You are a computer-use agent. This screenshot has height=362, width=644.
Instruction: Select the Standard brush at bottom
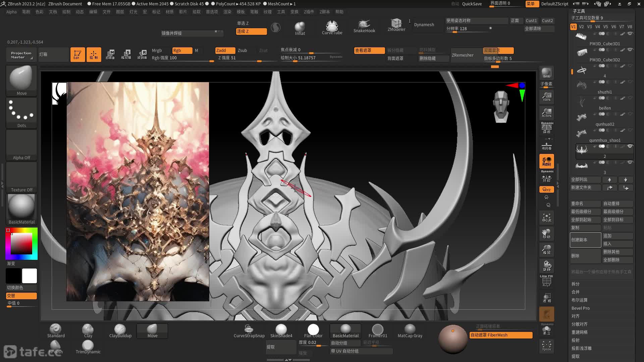(x=56, y=331)
